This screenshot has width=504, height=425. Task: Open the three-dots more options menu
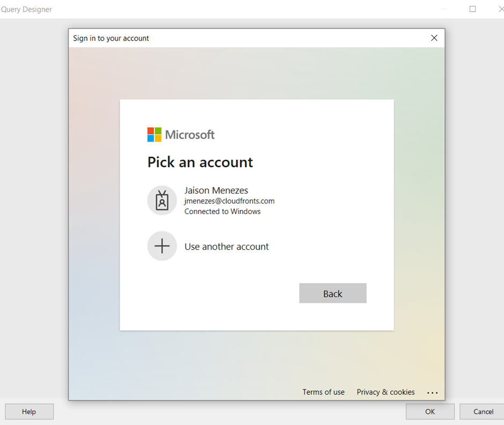click(x=432, y=392)
